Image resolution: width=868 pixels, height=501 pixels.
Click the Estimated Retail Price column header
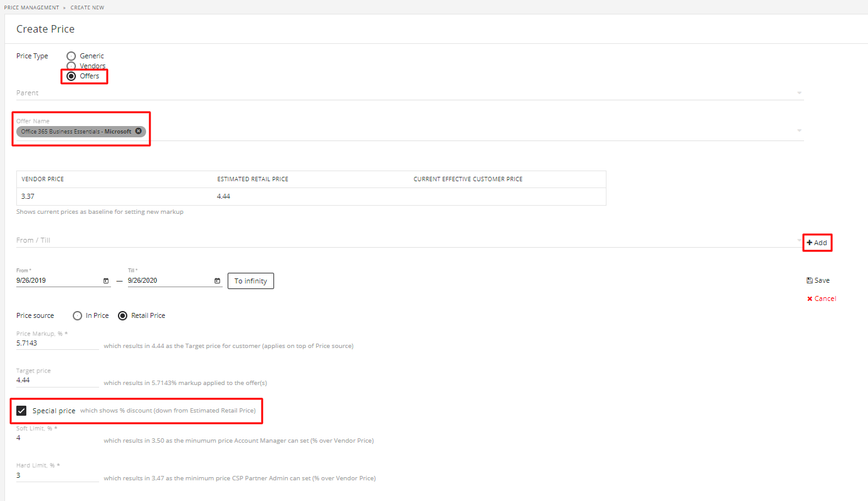pos(253,179)
